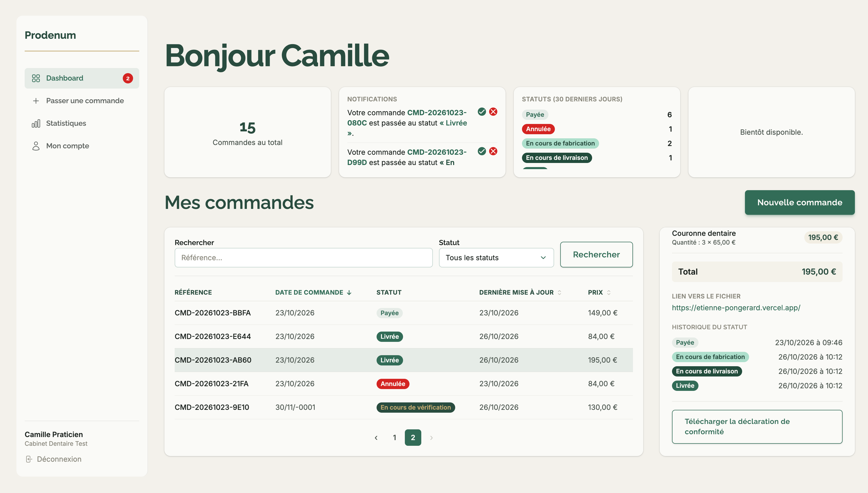This screenshot has width=868, height=493.
Task: Click the Rechercher button
Action: (x=596, y=255)
